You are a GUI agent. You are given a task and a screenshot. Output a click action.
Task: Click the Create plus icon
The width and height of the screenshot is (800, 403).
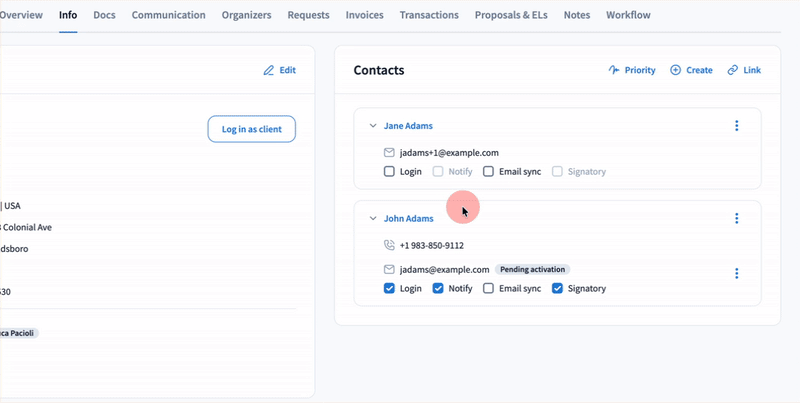pyautogui.click(x=675, y=71)
